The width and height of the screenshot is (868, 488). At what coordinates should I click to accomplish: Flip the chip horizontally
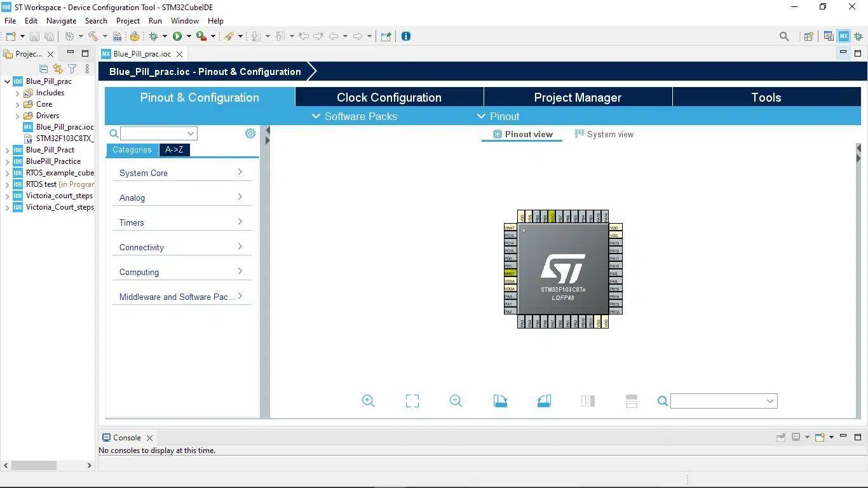point(588,401)
